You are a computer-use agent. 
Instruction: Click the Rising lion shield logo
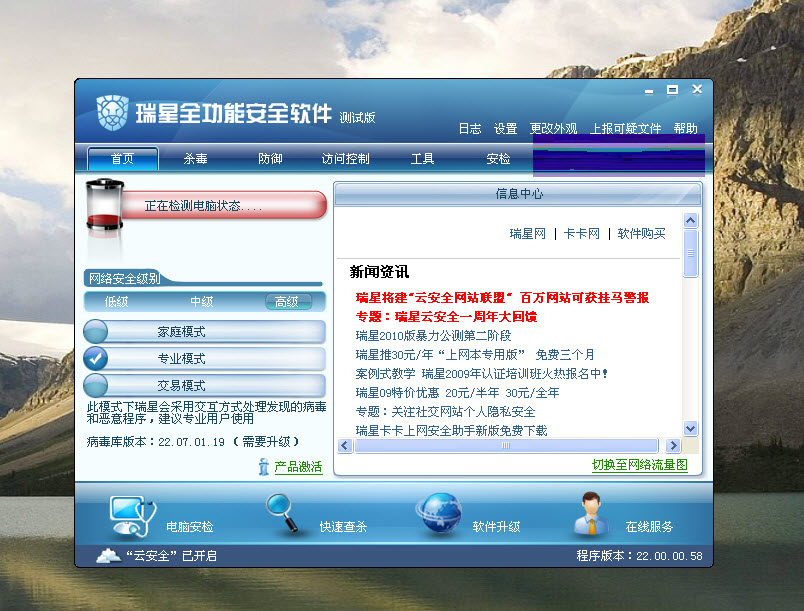tap(112, 112)
